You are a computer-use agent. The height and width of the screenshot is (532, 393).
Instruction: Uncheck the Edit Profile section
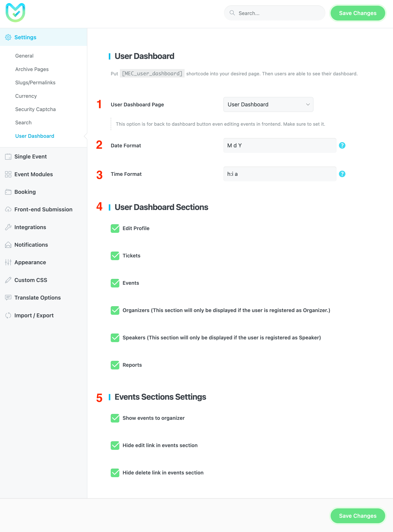click(x=115, y=228)
